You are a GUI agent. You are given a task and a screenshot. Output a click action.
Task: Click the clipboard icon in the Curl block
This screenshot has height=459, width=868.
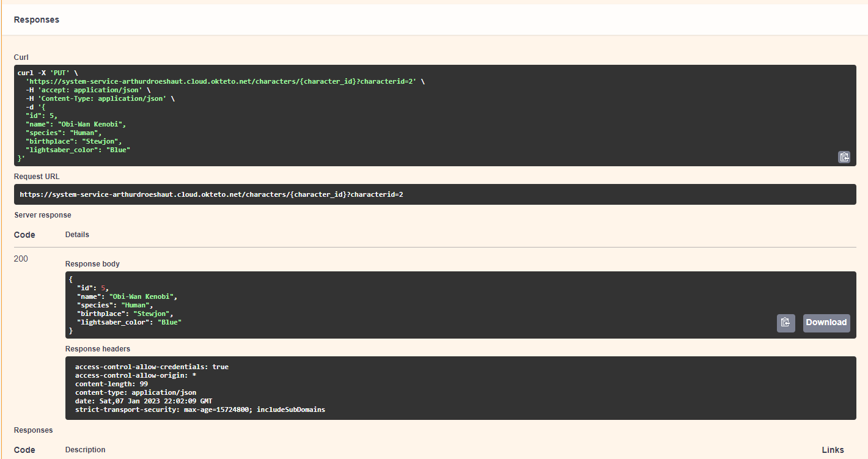click(x=844, y=156)
